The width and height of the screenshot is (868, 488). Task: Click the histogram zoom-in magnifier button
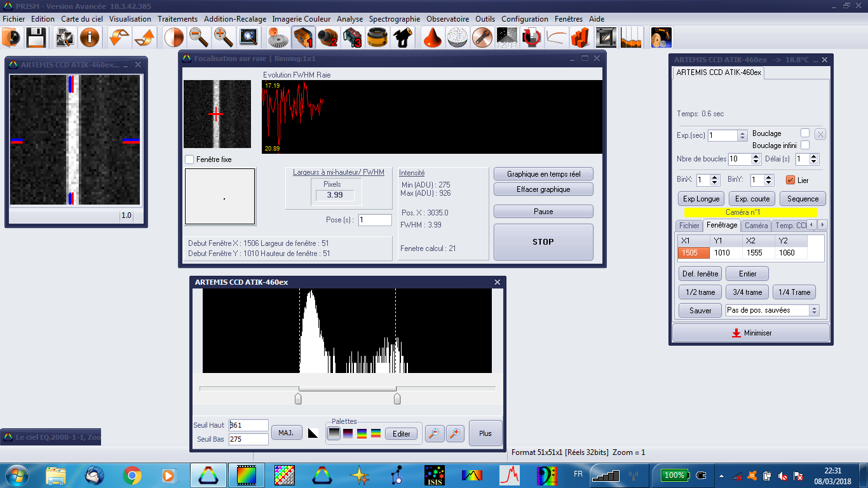[455, 433]
